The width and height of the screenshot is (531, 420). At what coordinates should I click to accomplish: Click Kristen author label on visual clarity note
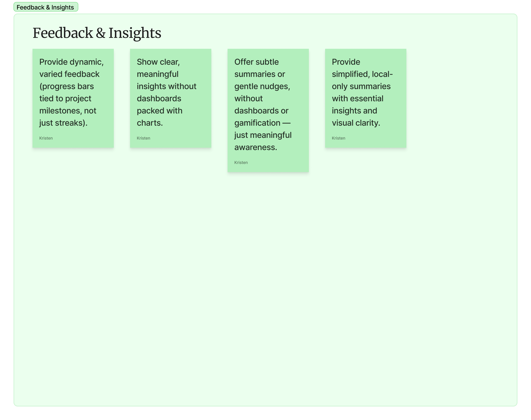[x=338, y=138]
